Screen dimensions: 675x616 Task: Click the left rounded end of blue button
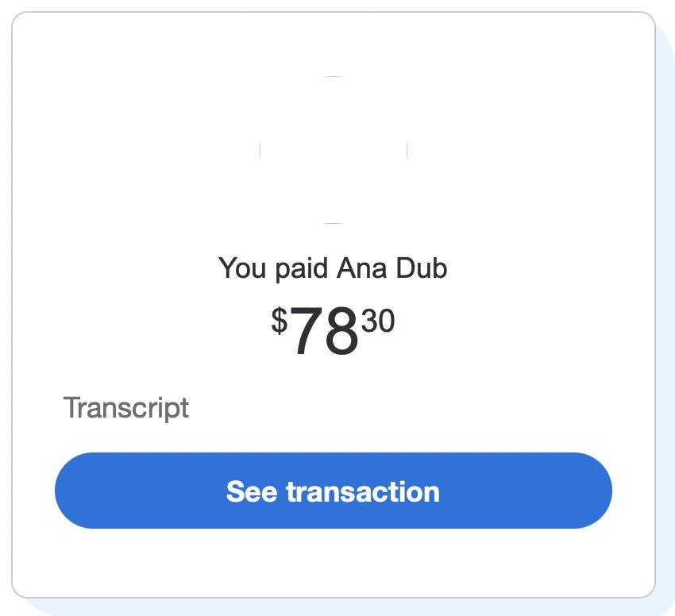point(75,491)
